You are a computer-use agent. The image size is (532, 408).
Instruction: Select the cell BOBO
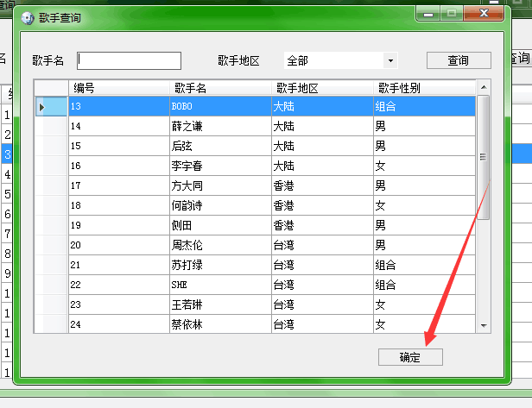pos(220,106)
